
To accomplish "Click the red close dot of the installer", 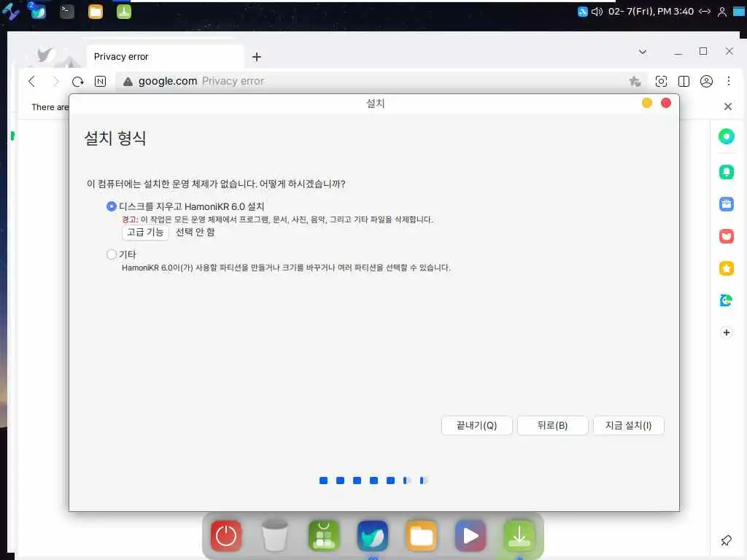I will (666, 103).
